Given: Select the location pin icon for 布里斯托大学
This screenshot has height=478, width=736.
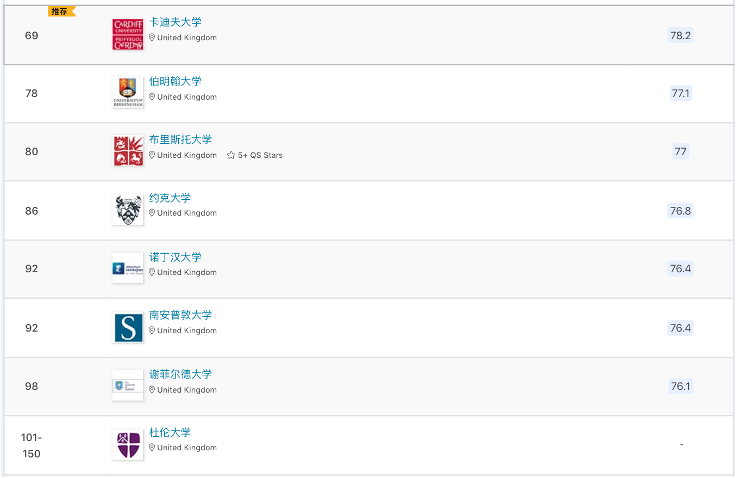Looking at the screenshot, I should tap(152, 155).
